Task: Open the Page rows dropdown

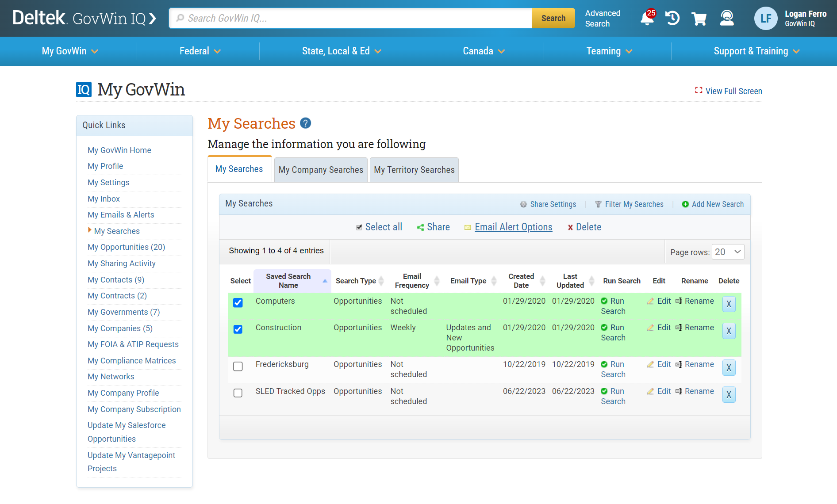Action: point(728,252)
